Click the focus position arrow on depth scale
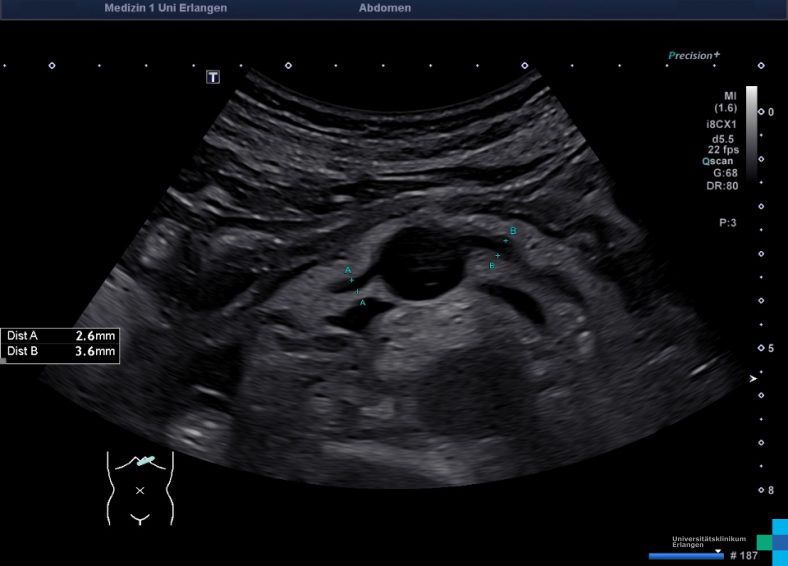 (x=754, y=378)
